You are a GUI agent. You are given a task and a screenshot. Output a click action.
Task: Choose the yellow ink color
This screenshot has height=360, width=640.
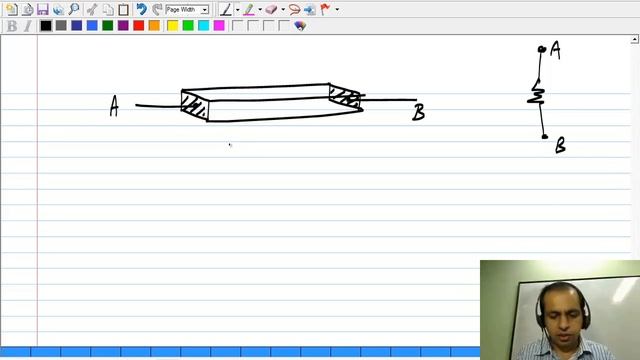coord(173,26)
